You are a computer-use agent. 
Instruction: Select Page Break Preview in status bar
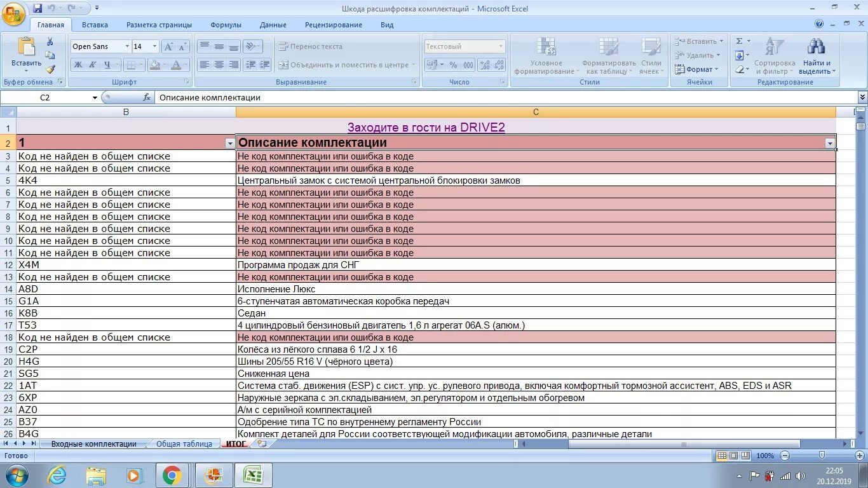[745, 456]
